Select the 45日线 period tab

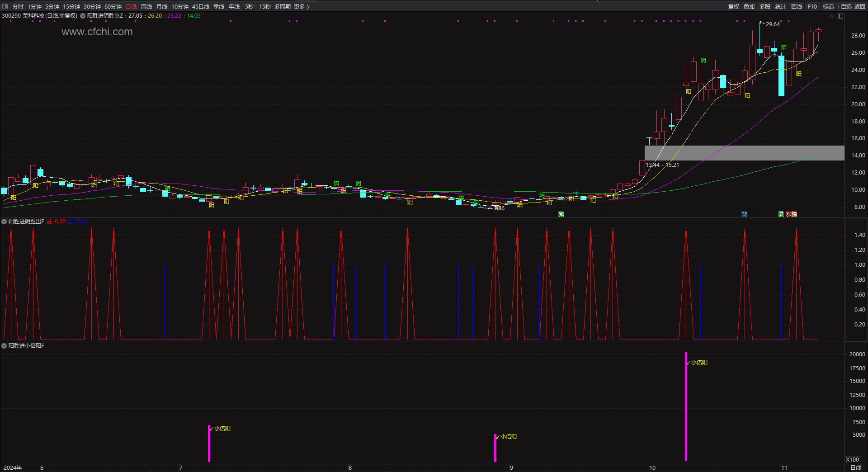pyautogui.click(x=201, y=6)
